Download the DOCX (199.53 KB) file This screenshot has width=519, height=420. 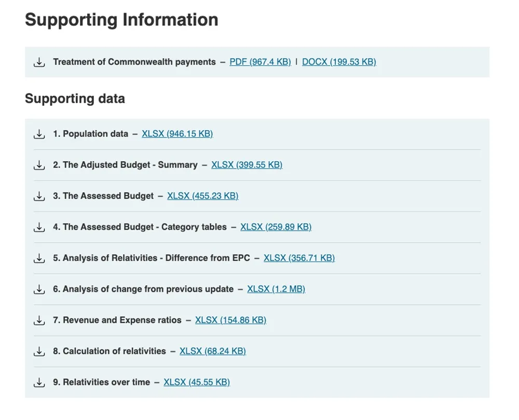coord(339,62)
